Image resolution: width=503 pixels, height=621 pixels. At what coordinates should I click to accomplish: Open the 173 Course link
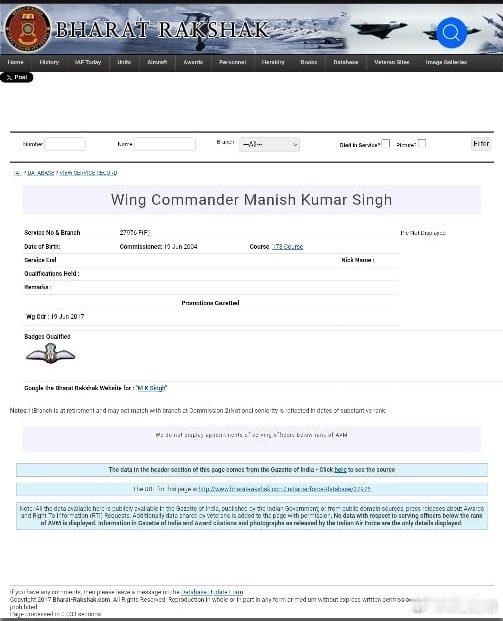(288, 246)
